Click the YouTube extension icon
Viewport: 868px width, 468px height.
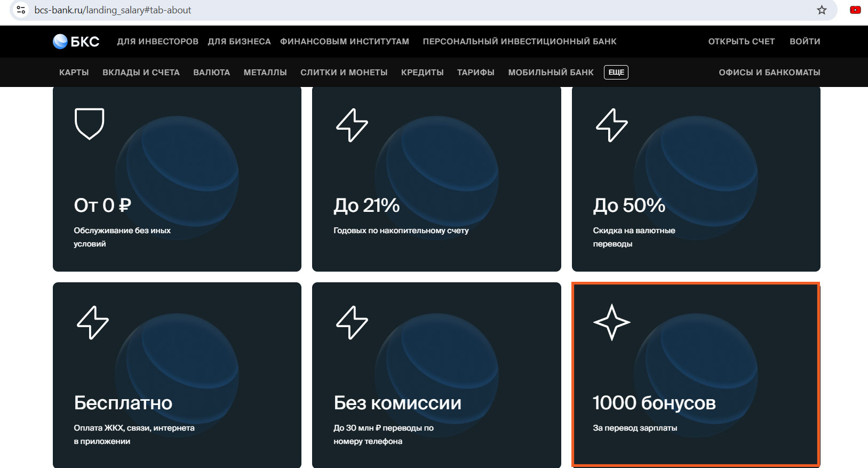(x=855, y=10)
